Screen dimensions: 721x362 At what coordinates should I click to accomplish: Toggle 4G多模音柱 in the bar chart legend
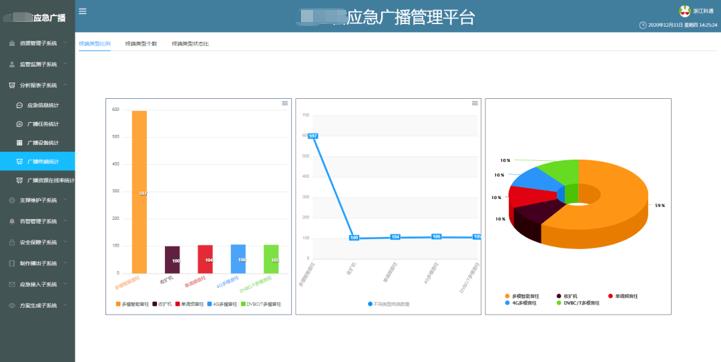[223, 304]
